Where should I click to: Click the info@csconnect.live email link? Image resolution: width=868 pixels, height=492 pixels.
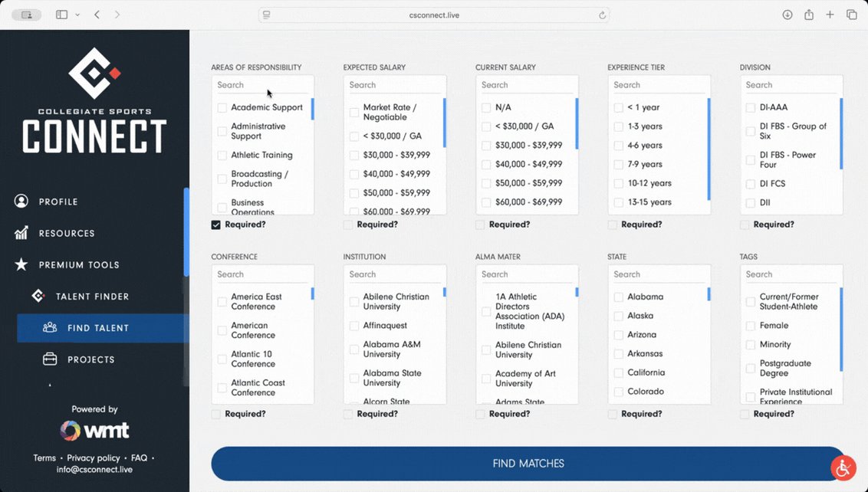[94, 469]
